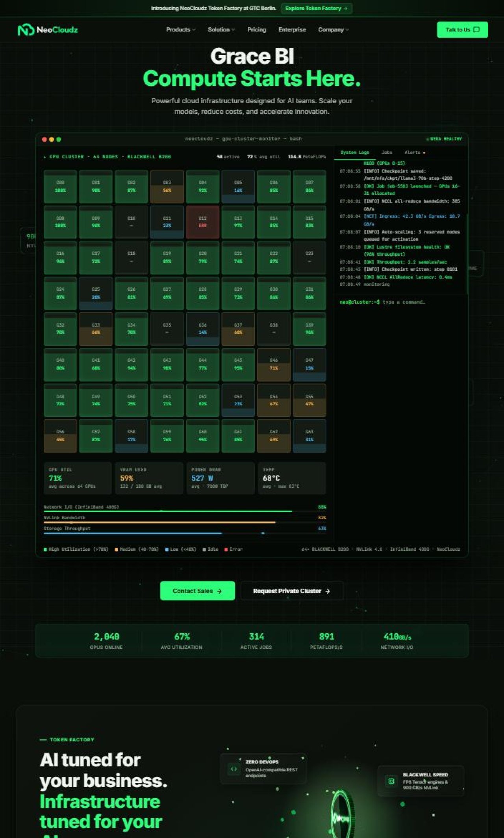This screenshot has width=504, height=838.
Task: Click Request Private Cluster button
Action: click(x=292, y=591)
